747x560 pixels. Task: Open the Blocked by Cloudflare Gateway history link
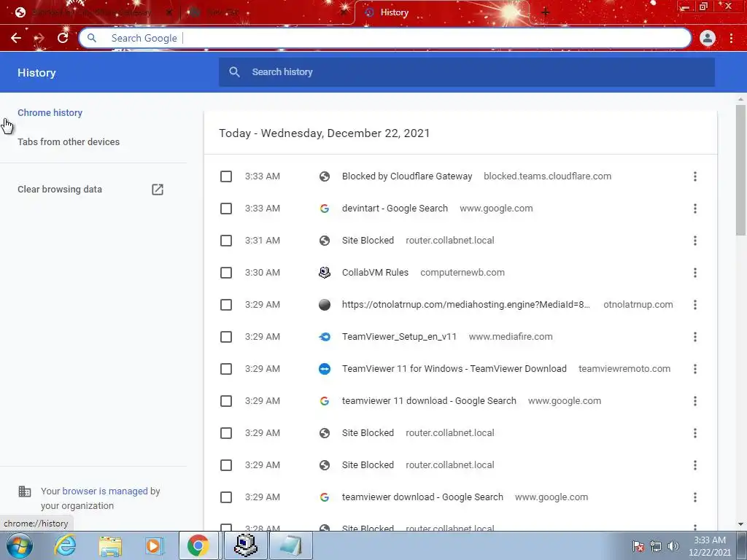(x=407, y=176)
